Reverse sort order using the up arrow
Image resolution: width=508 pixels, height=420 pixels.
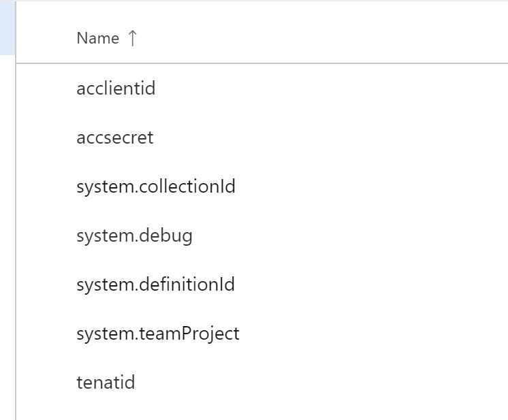(x=132, y=38)
